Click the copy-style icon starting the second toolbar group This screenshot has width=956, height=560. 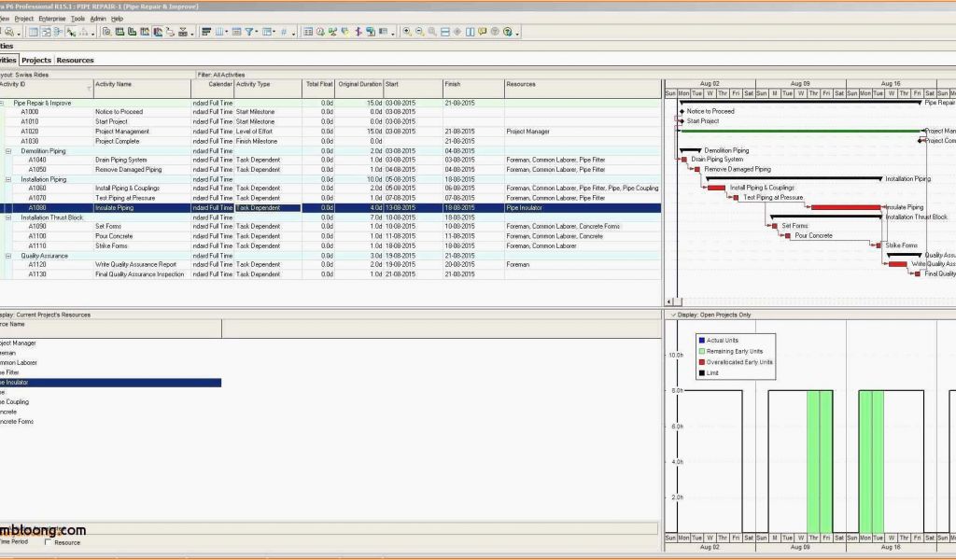click(x=106, y=32)
